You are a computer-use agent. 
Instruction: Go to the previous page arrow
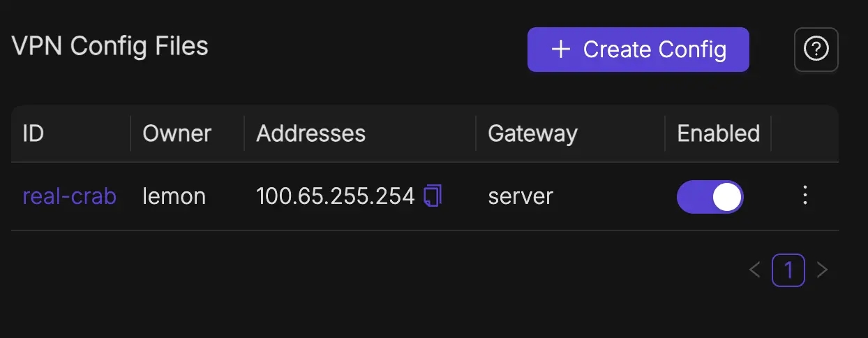coord(754,270)
